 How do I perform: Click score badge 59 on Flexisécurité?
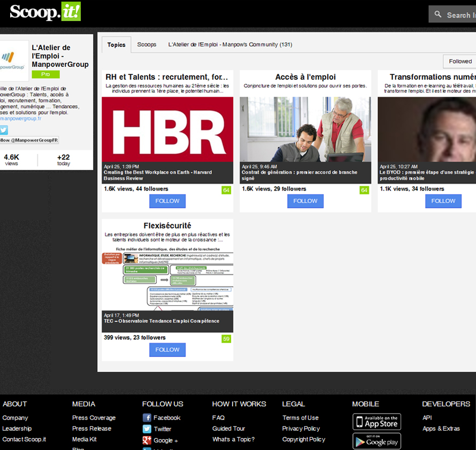(226, 339)
